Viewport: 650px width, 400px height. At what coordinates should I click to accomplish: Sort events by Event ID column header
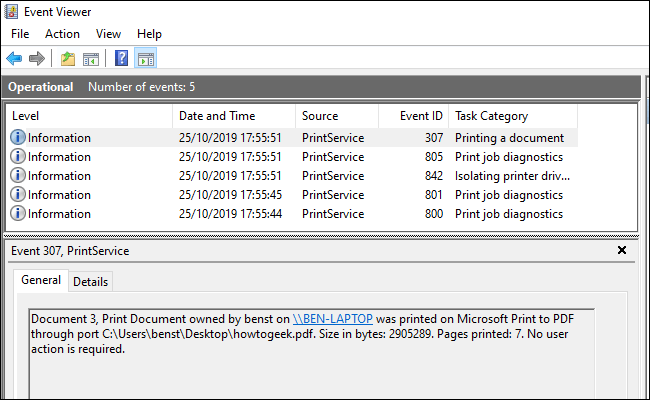pyautogui.click(x=420, y=116)
